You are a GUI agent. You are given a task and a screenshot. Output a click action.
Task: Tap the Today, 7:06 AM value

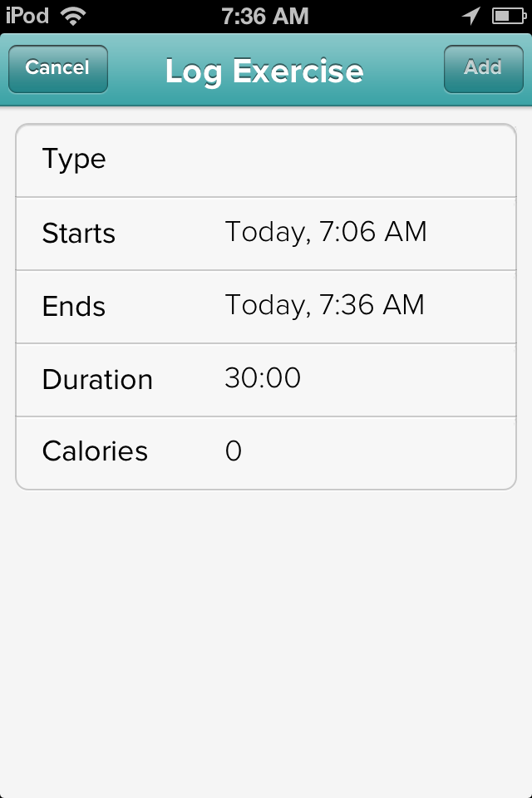tap(326, 232)
